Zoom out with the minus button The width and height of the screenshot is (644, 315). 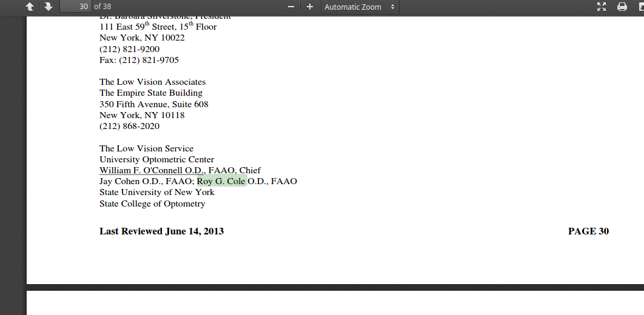coord(291,7)
